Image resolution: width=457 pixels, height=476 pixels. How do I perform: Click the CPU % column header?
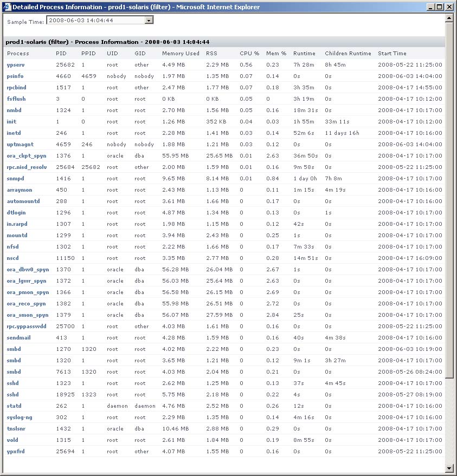(249, 54)
